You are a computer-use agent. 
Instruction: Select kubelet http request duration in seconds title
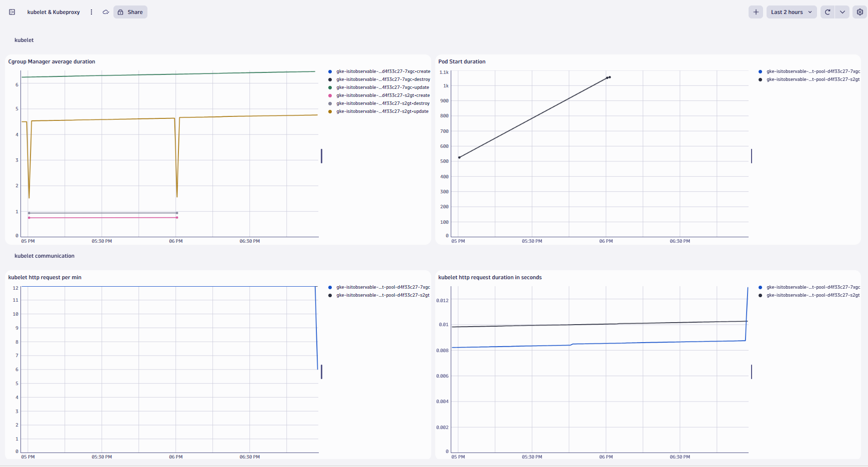click(x=490, y=277)
